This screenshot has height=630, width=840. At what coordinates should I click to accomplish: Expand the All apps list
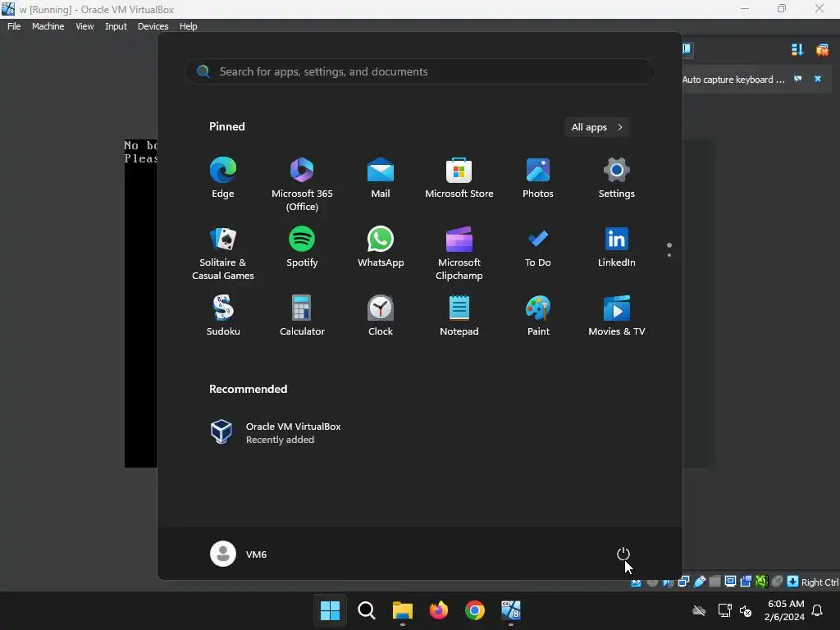point(597,127)
